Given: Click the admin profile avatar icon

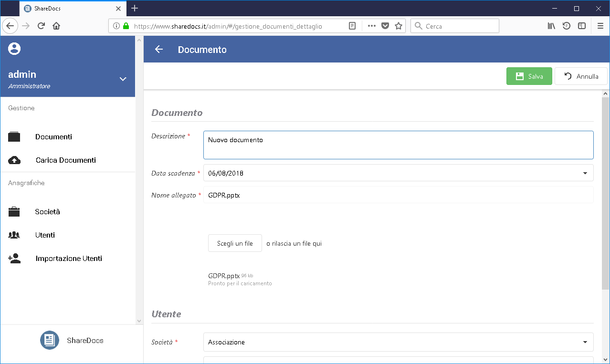Looking at the screenshot, I should tap(15, 49).
